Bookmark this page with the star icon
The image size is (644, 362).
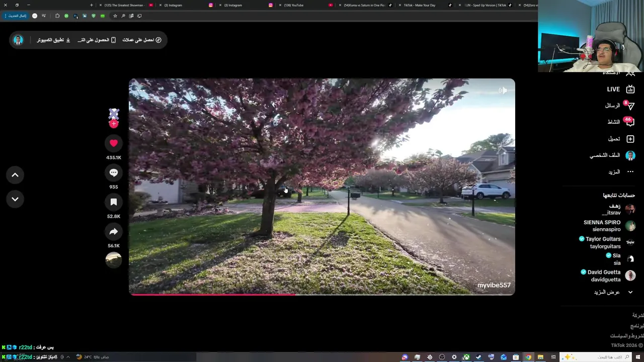coord(115,16)
